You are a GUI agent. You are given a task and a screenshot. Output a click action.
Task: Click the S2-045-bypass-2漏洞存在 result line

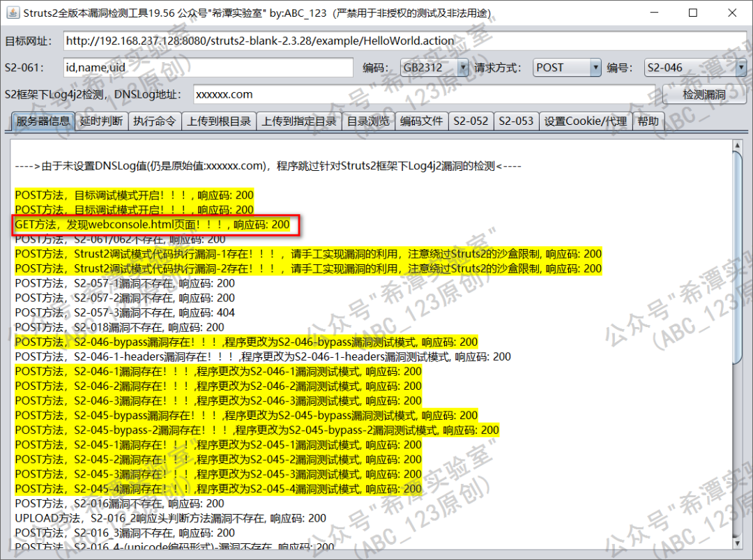[257, 430]
